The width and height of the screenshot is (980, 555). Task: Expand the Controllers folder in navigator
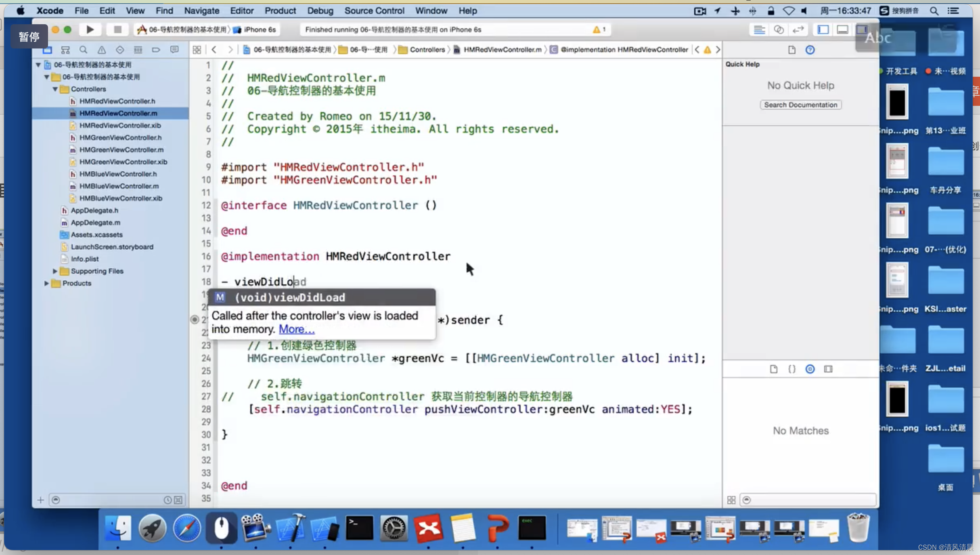tap(54, 88)
